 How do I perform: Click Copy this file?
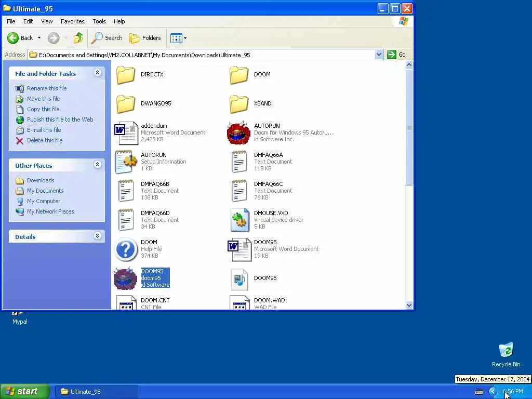[43, 109]
